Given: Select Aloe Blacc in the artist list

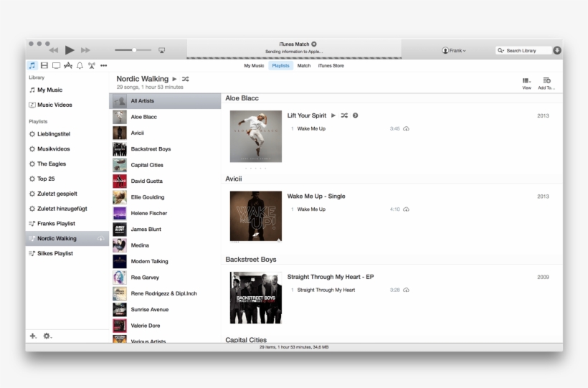Looking at the screenshot, I should click(165, 117).
